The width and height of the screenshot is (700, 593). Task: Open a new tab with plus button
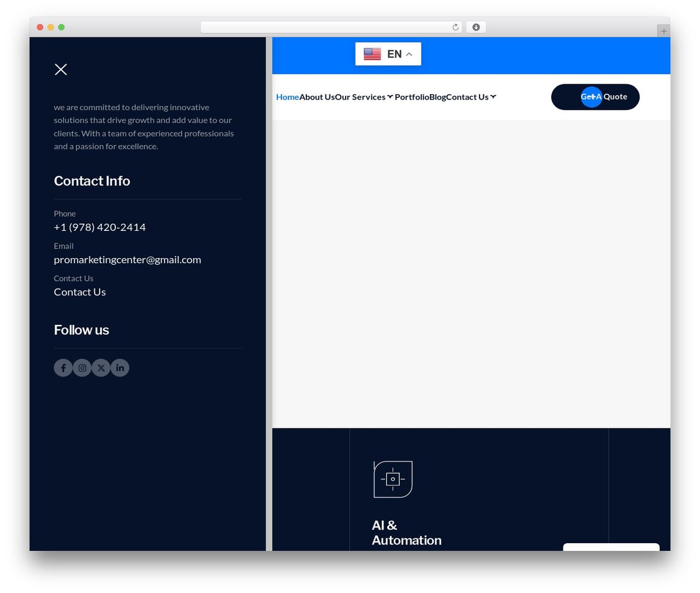point(663,31)
